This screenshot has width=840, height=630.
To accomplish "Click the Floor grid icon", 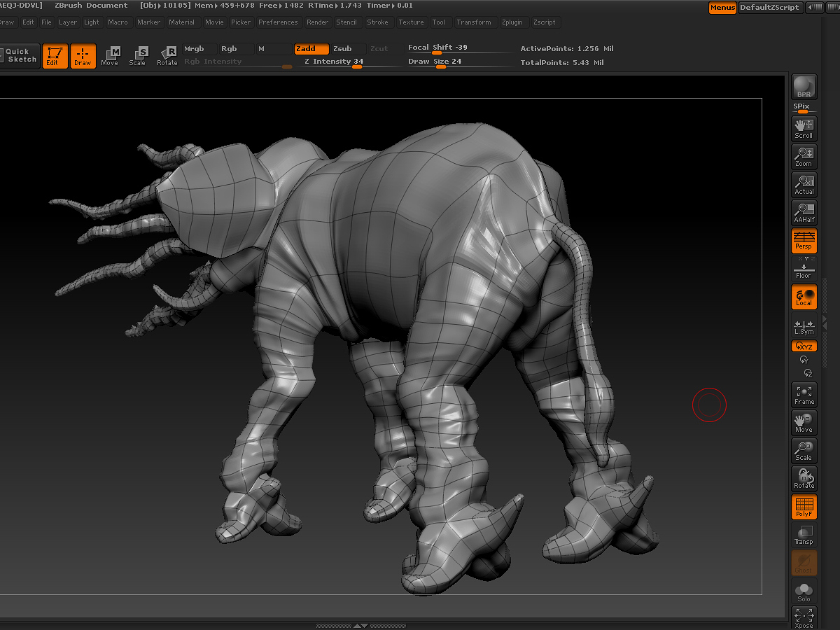I will (804, 269).
